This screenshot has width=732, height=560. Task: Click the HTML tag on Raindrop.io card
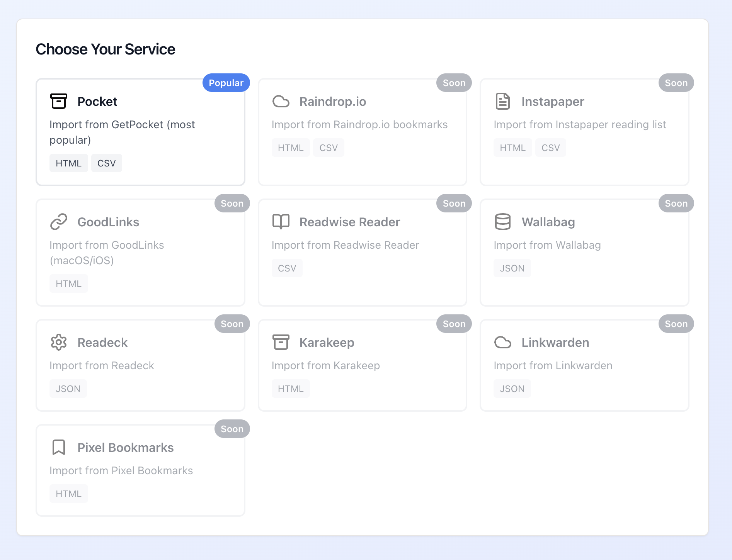[x=291, y=148]
